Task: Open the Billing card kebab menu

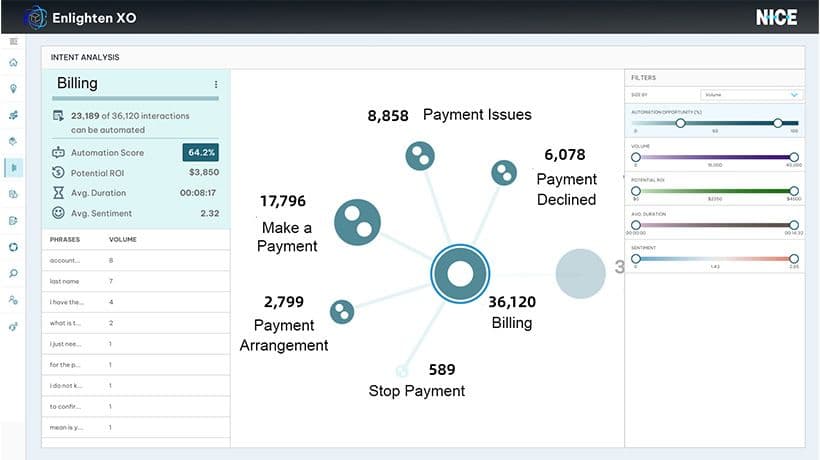Action: point(216,85)
